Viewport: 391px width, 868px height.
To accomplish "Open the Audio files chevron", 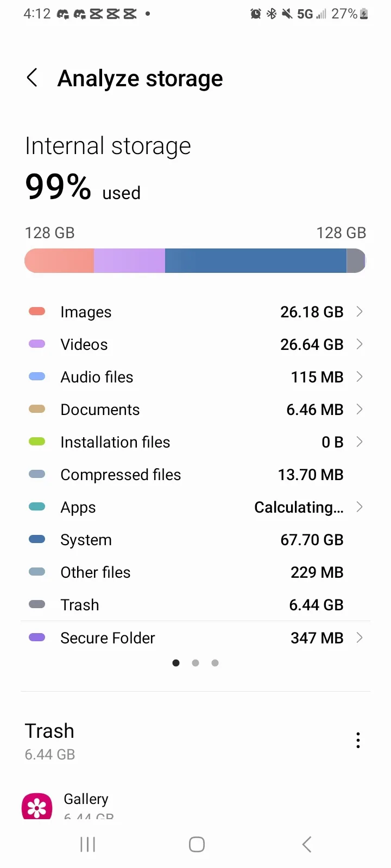I will (359, 377).
